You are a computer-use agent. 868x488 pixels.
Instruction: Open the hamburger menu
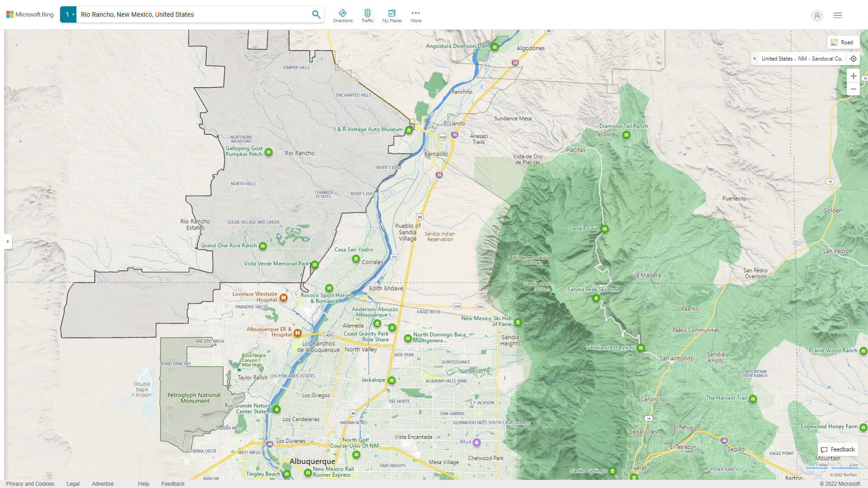coord(838,15)
